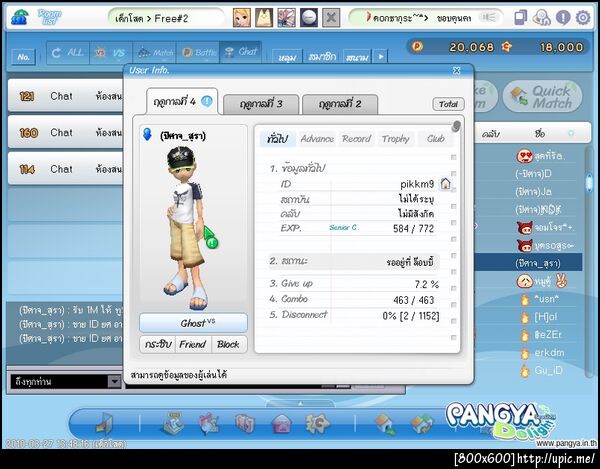
Task: Open the card pack icon in bottom toolbar
Action: [245, 424]
